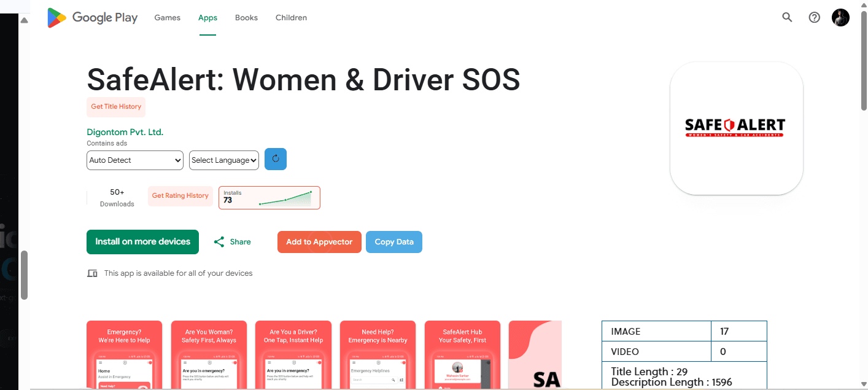Click the 'Description Length : 1596' text
This screenshot has width=868, height=390.
[672, 383]
